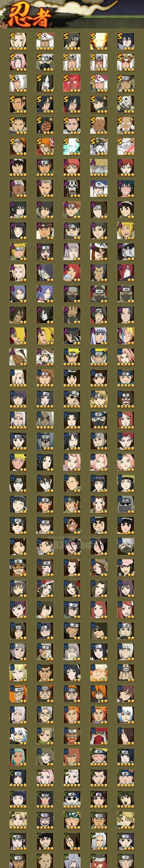Select the S-rank pink-haired Sakura portrait
Image resolution: width=144 pixels, height=868 pixels.
18,62
